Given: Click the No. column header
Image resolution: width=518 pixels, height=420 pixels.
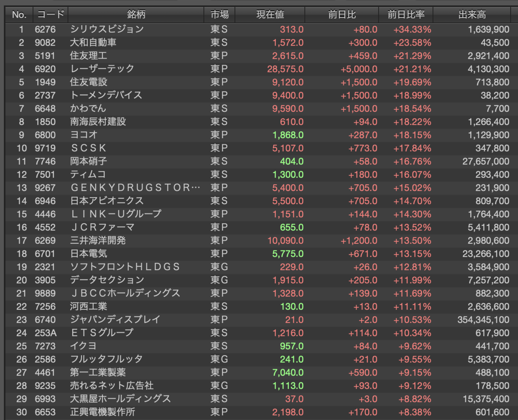Looking at the screenshot, I should click(x=19, y=15).
